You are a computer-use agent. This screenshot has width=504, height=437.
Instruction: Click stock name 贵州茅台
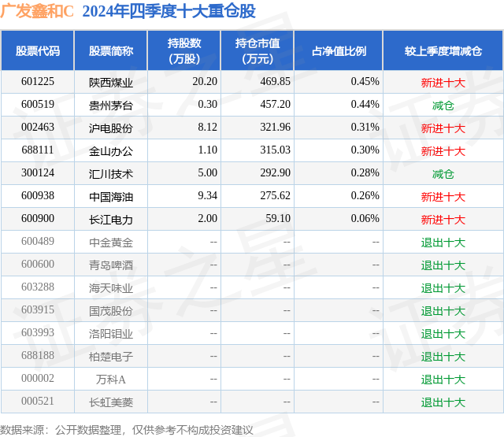click(111, 106)
